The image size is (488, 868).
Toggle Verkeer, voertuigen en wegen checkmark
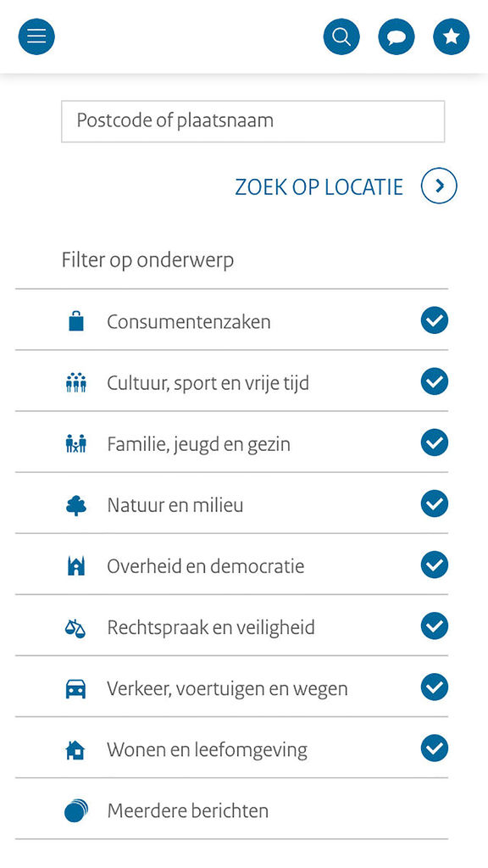coord(435,687)
